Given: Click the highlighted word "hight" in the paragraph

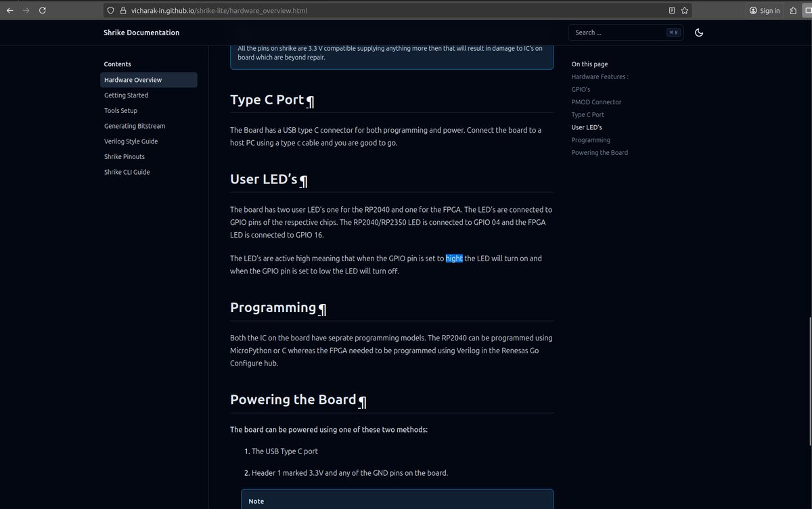Looking at the screenshot, I should [454, 259].
